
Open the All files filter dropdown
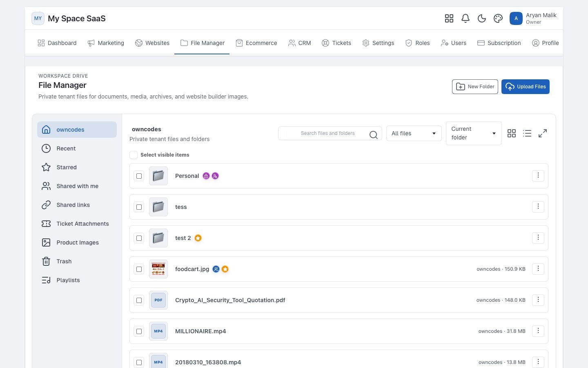(414, 133)
